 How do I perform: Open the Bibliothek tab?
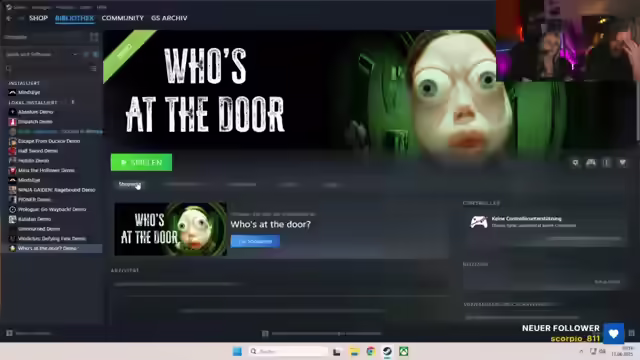pyautogui.click(x=74, y=18)
